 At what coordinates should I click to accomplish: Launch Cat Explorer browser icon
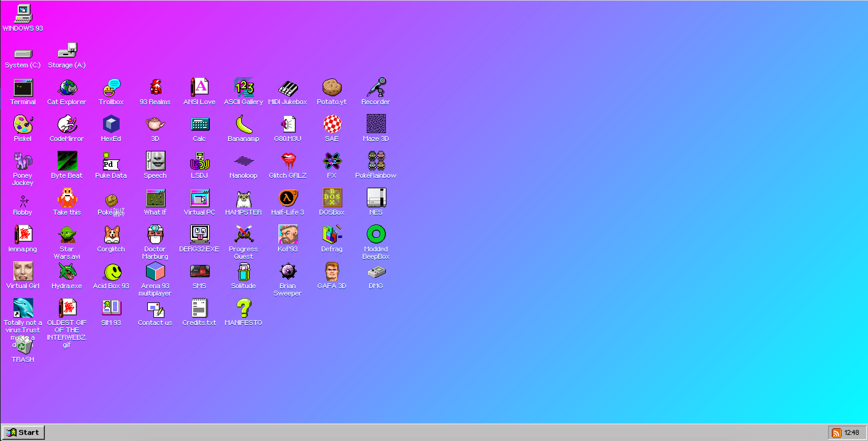[x=67, y=88]
